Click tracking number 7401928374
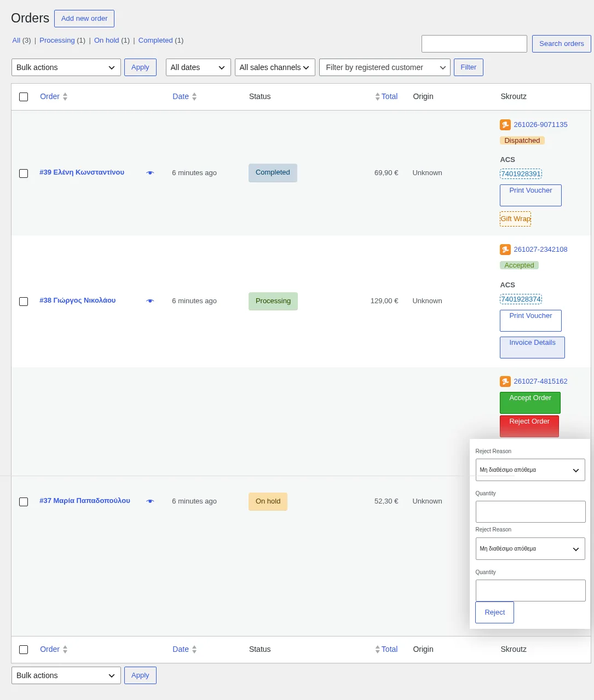594x700 pixels. coord(521,299)
